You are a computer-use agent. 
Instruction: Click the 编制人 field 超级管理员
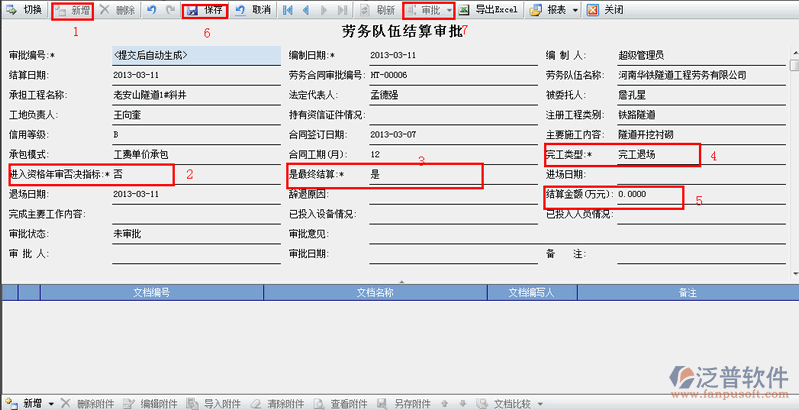702,56
